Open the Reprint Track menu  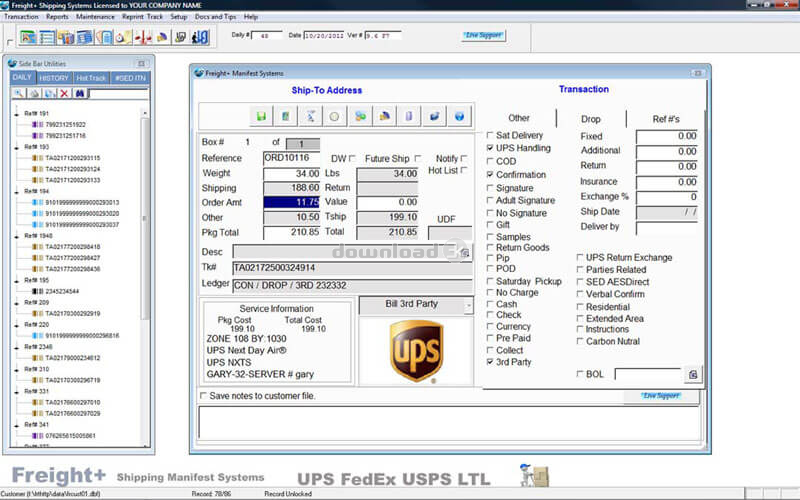[142, 17]
